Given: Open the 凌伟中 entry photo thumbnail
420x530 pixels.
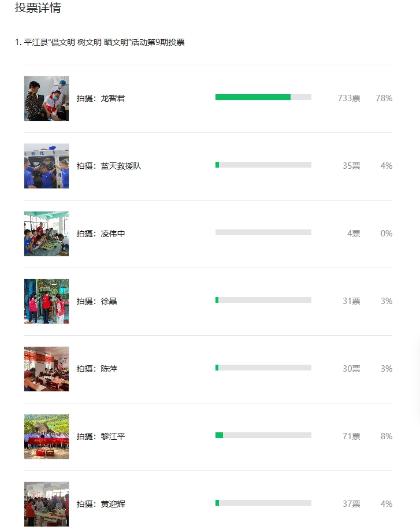Looking at the screenshot, I should click(46, 234).
